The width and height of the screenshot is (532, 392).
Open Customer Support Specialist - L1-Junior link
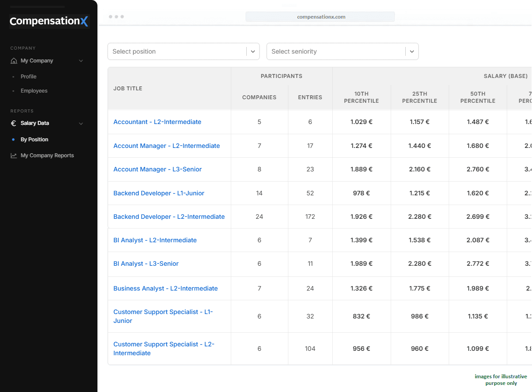coord(163,316)
